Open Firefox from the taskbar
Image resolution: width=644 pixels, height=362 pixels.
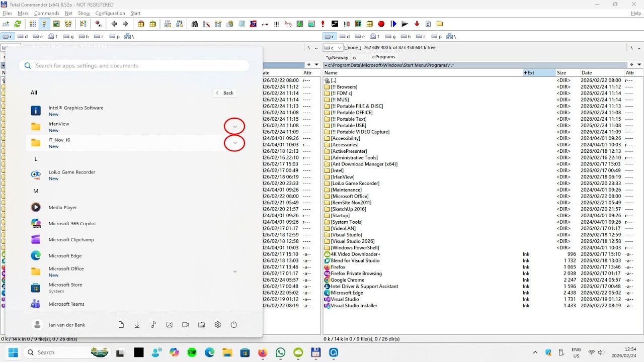[x=263, y=352]
